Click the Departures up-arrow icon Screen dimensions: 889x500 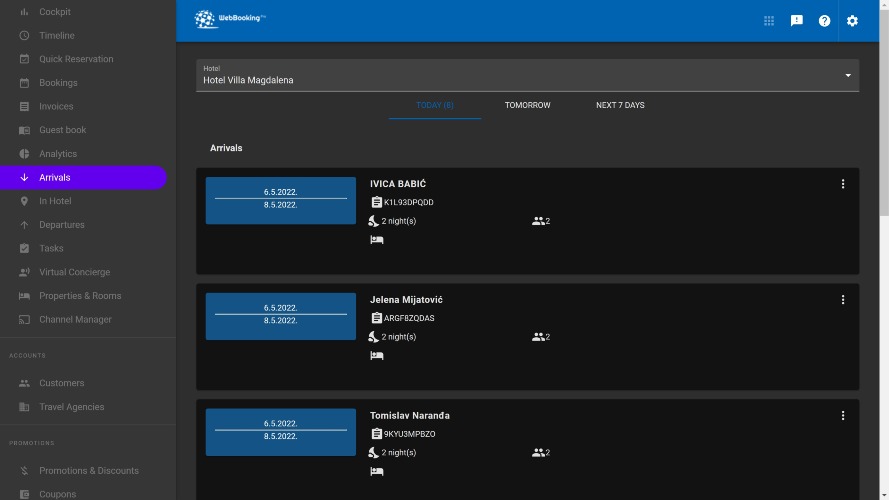pyautogui.click(x=24, y=225)
